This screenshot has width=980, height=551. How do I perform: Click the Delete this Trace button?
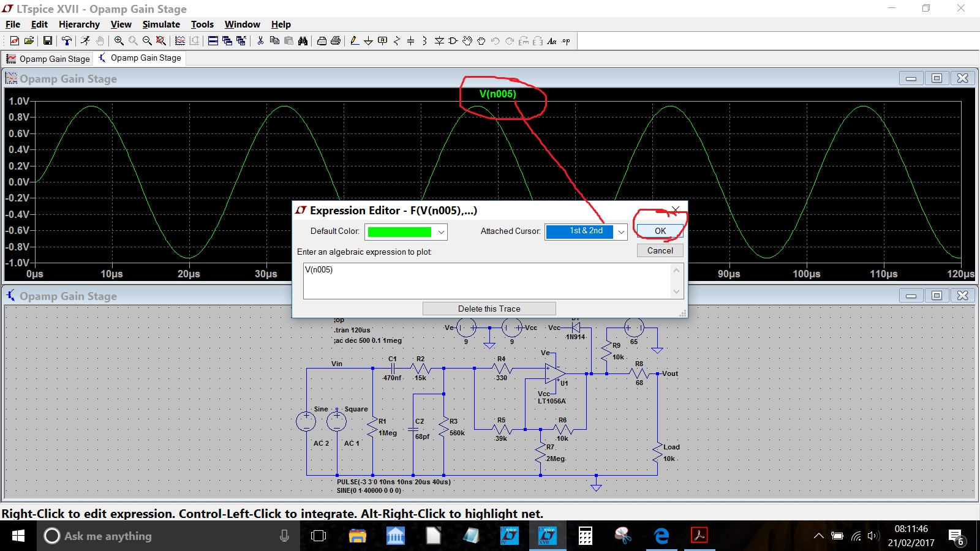pos(489,309)
